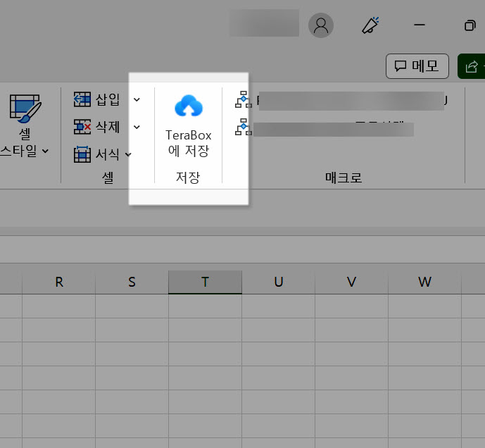Click the 메모 comments button
This screenshot has width=485, height=448.
click(x=417, y=66)
